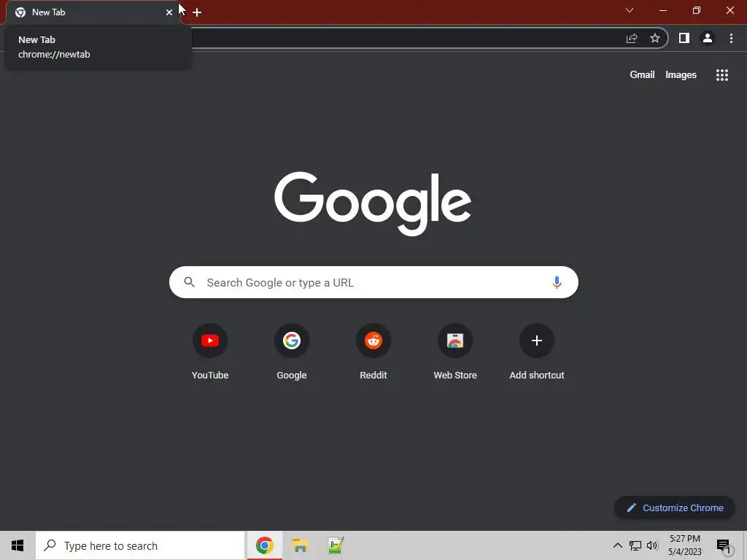The image size is (747, 560).
Task: Open the network status tray icon
Action: [635, 545]
